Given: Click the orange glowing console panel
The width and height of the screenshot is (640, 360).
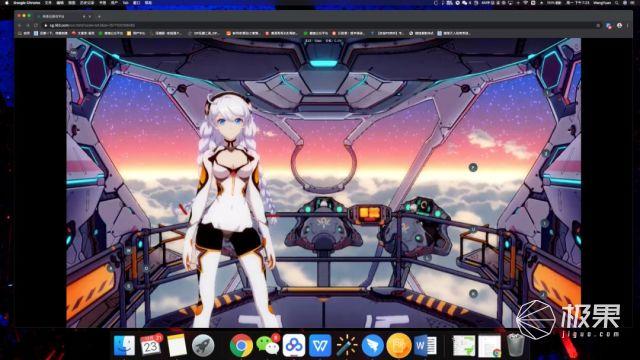Looking at the screenshot, I should click(x=369, y=215).
